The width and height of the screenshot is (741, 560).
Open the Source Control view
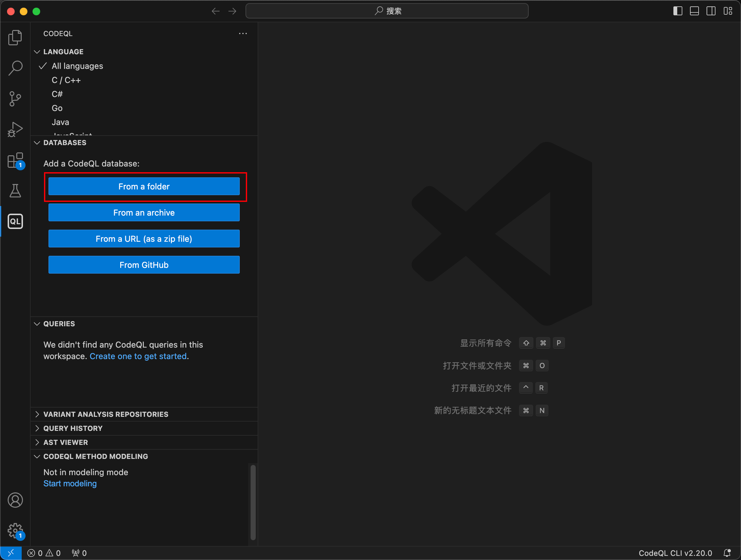(x=15, y=99)
